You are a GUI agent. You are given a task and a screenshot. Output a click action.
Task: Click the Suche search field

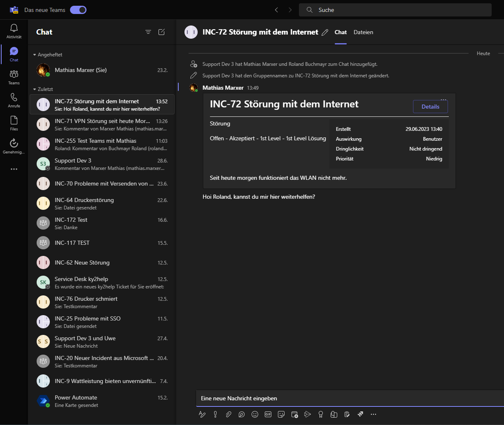[x=395, y=10]
